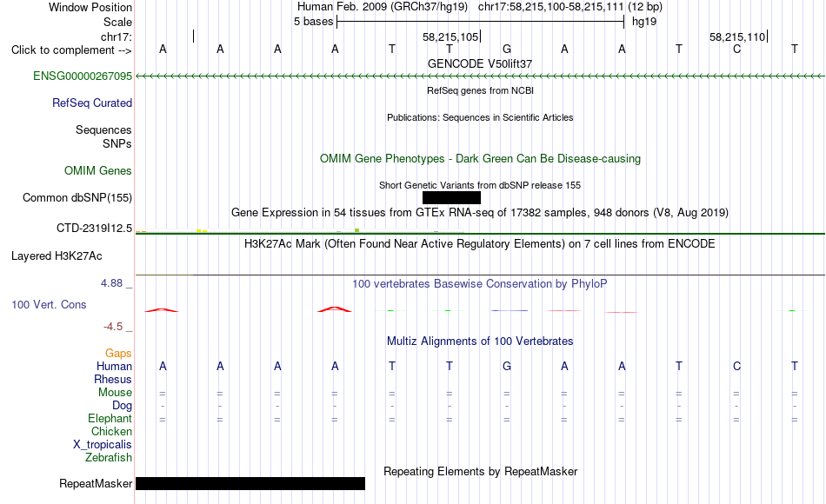
Task: Click the C base in complement row
Action: 736,50
